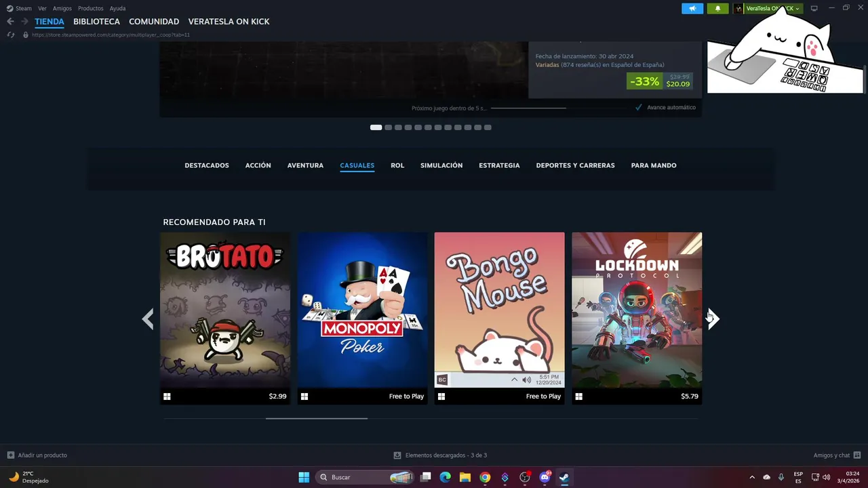Open Discord from taskbar
The height and width of the screenshot is (488, 868).
(545, 477)
